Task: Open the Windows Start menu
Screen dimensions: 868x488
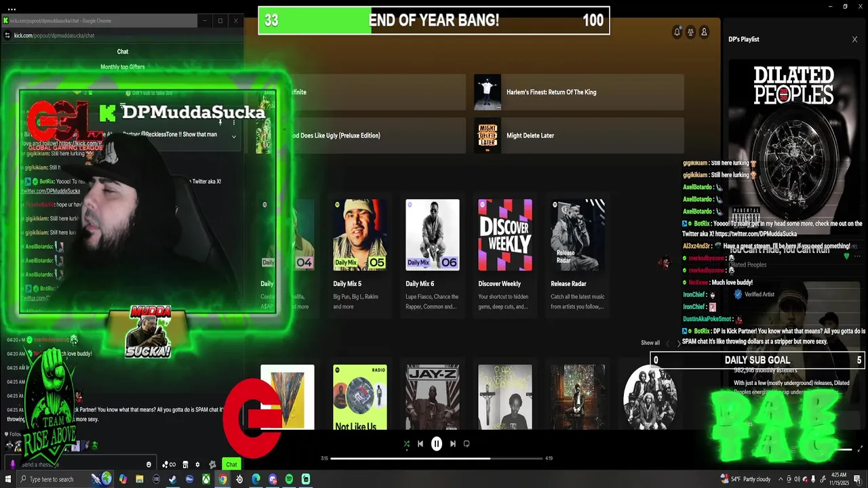Action: tap(8, 479)
